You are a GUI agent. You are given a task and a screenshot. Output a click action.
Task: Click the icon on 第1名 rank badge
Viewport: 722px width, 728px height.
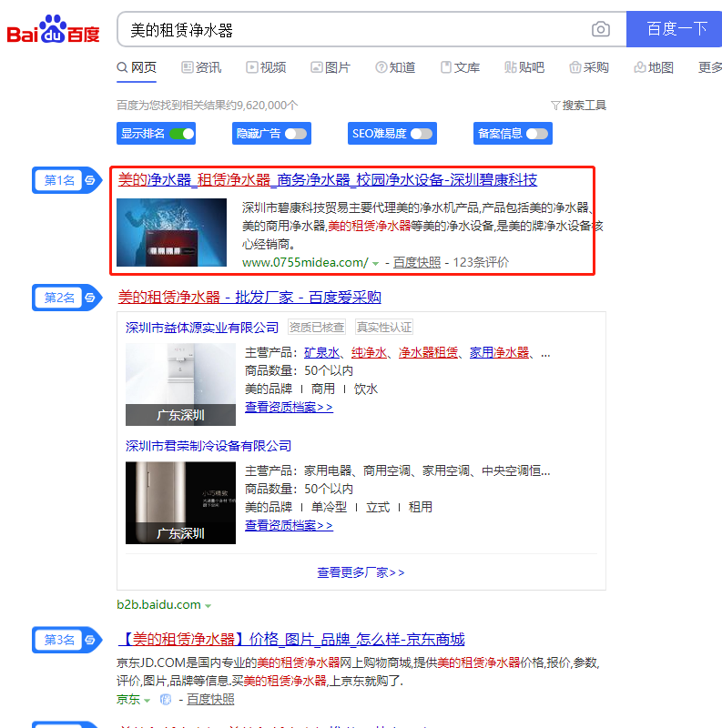(90, 180)
